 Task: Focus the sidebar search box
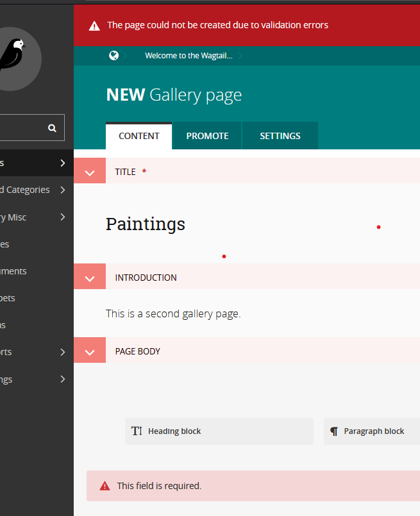coord(32,128)
